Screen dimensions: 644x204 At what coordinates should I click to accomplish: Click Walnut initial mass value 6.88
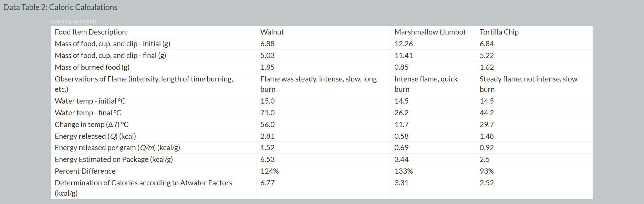coord(268,44)
